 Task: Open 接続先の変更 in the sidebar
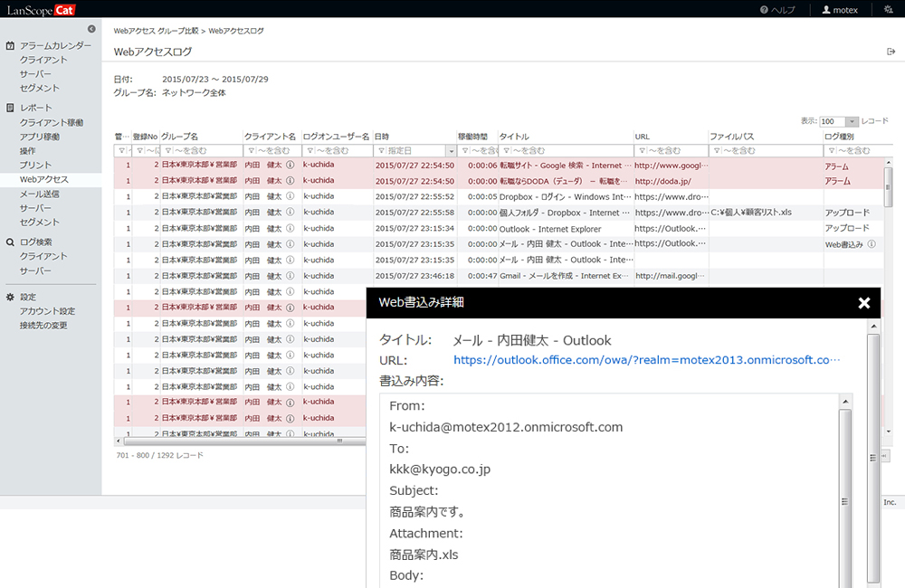click(x=43, y=326)
